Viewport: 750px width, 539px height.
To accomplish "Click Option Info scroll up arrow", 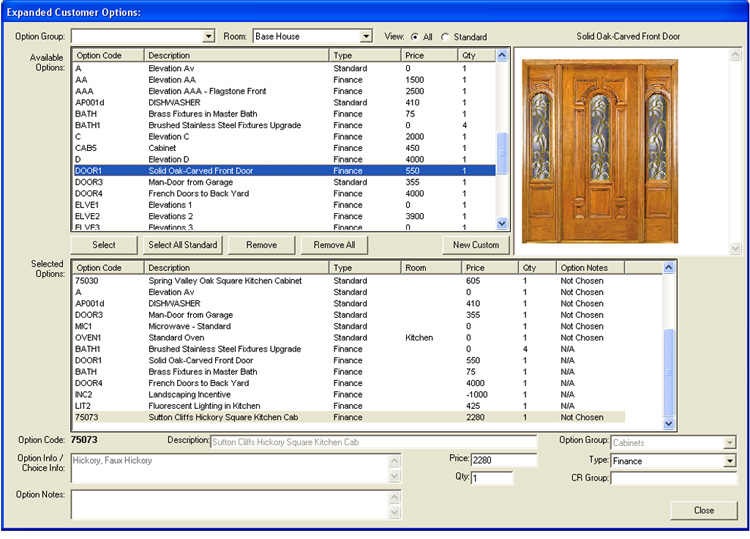I will (395, 461).
